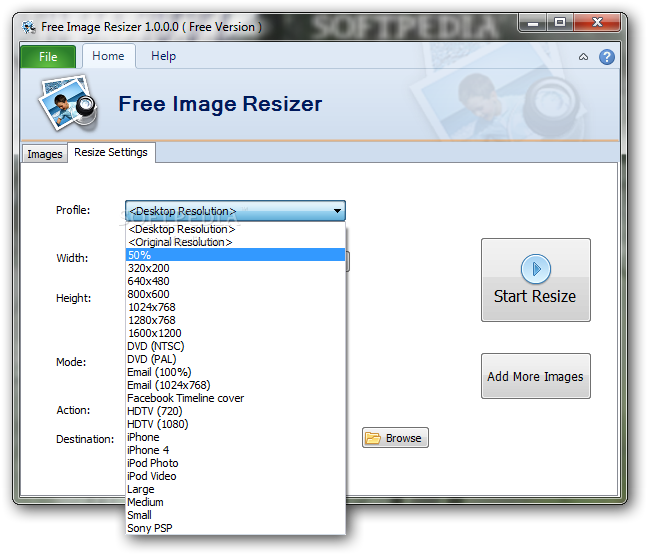Pick the 640x480 profile
This screenshot has height=555, width=648.
[235, 281]
